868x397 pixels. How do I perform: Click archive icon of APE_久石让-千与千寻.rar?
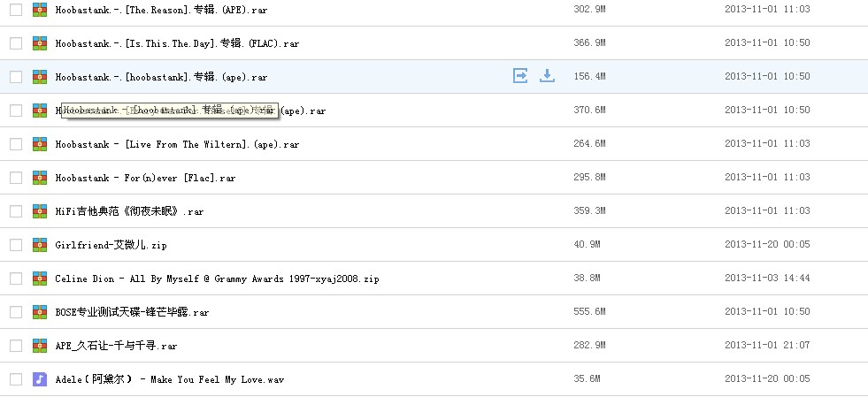[x=39, y=346]
